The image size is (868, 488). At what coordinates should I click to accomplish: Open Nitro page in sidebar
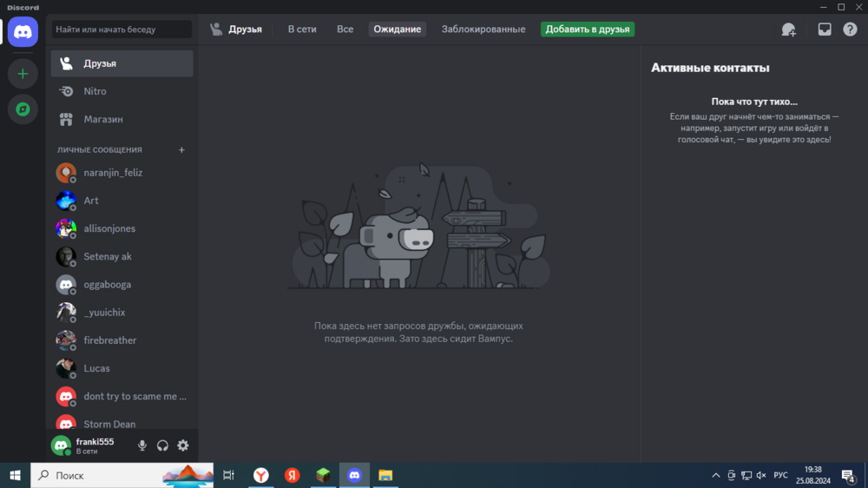click(122, 91)
